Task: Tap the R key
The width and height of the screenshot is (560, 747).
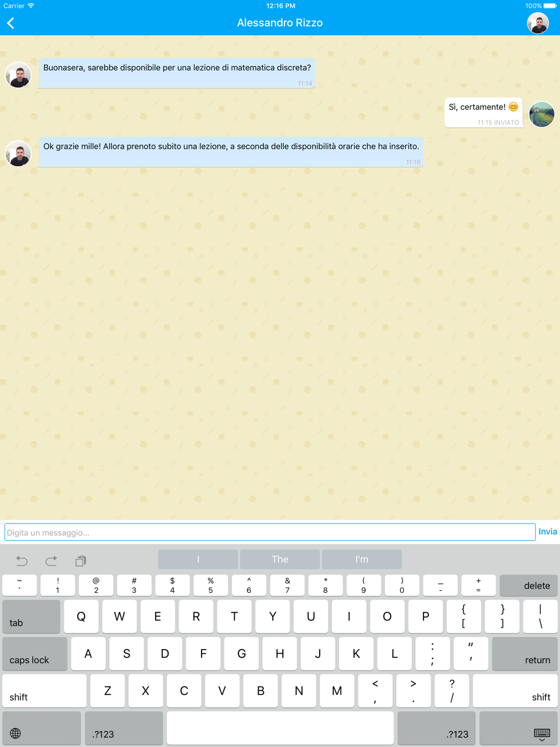Action: click(x=196, y=617)
